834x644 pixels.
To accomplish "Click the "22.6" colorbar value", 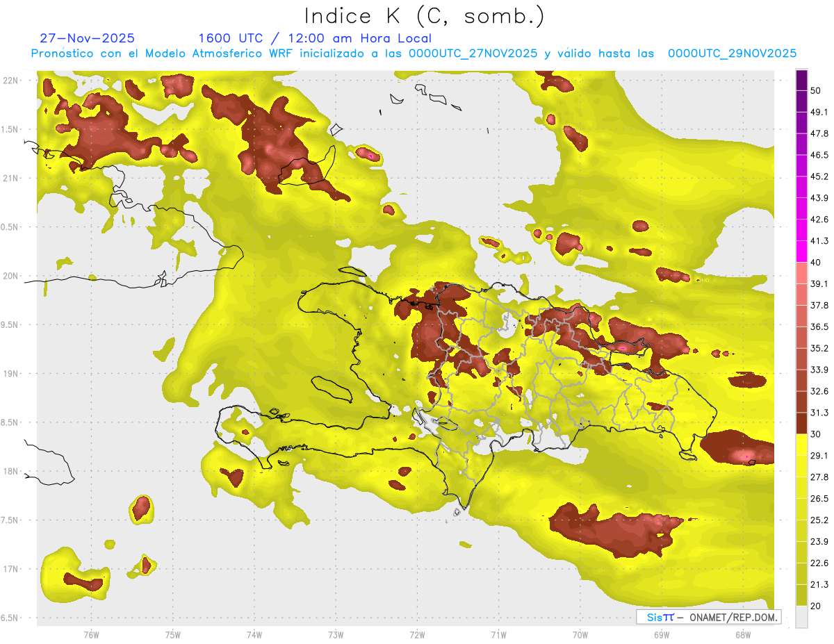I will [x=819, y=563].
